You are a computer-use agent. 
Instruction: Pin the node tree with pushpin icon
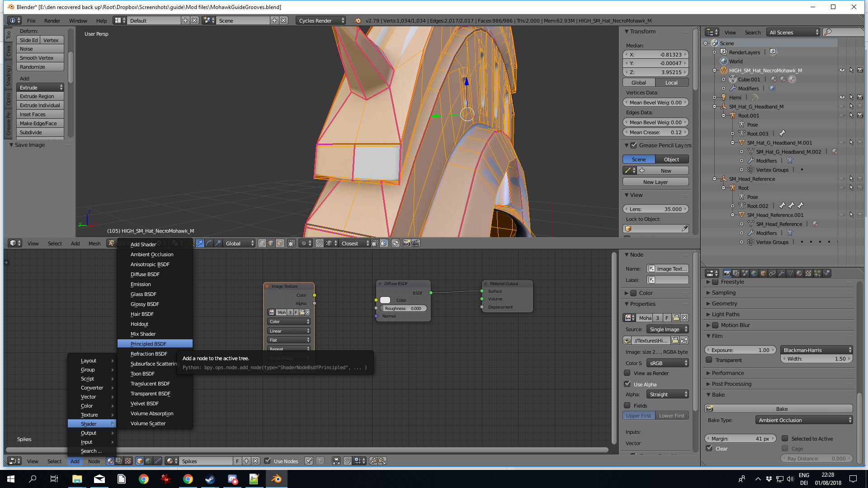tap(308, 461)
